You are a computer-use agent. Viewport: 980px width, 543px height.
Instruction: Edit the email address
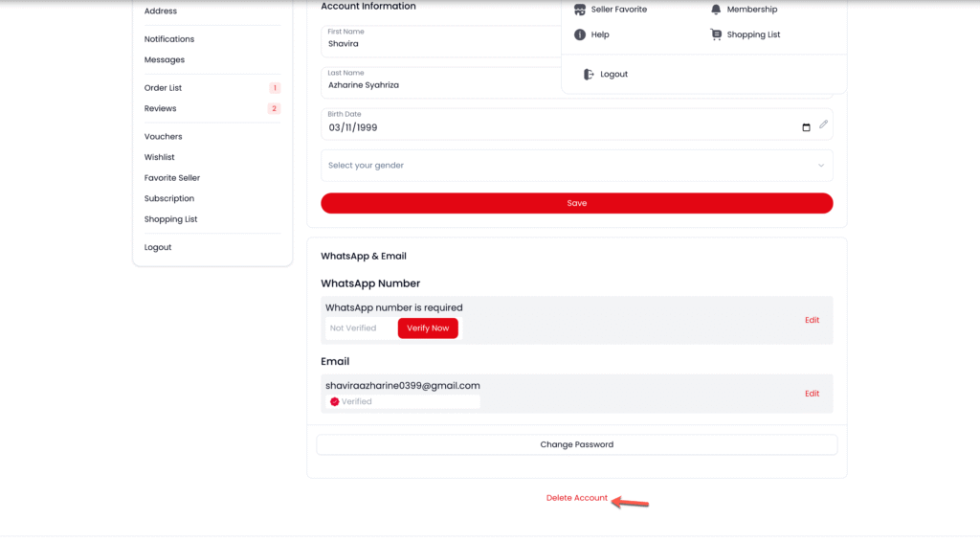(x=812, y=394)
